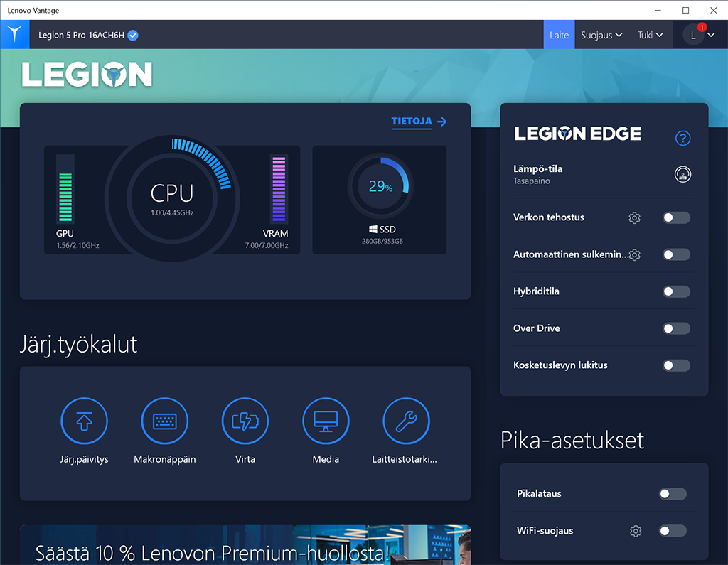
Task: Toggle Verkon tehostus switch
Action: (x=676, y=217)
